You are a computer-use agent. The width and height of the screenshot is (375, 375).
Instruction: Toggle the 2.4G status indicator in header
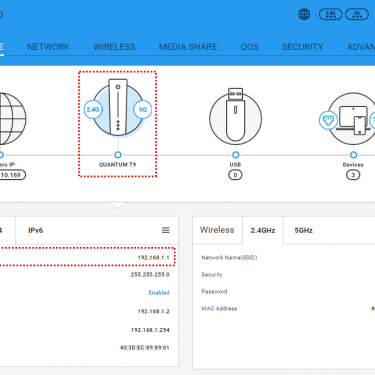click(330, 14)
